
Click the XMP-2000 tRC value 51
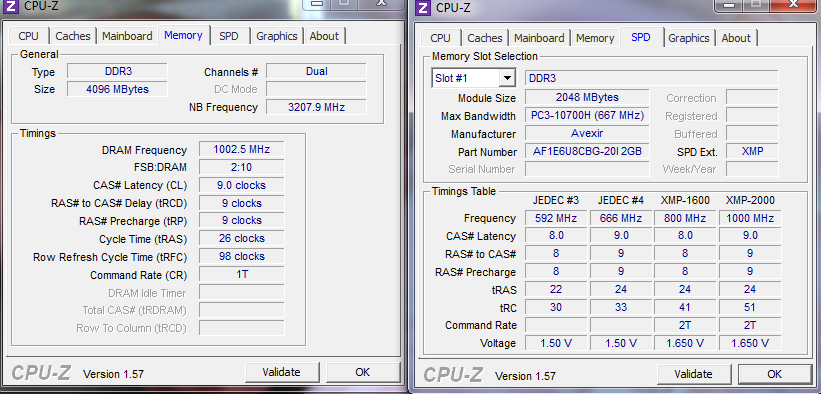750,307
